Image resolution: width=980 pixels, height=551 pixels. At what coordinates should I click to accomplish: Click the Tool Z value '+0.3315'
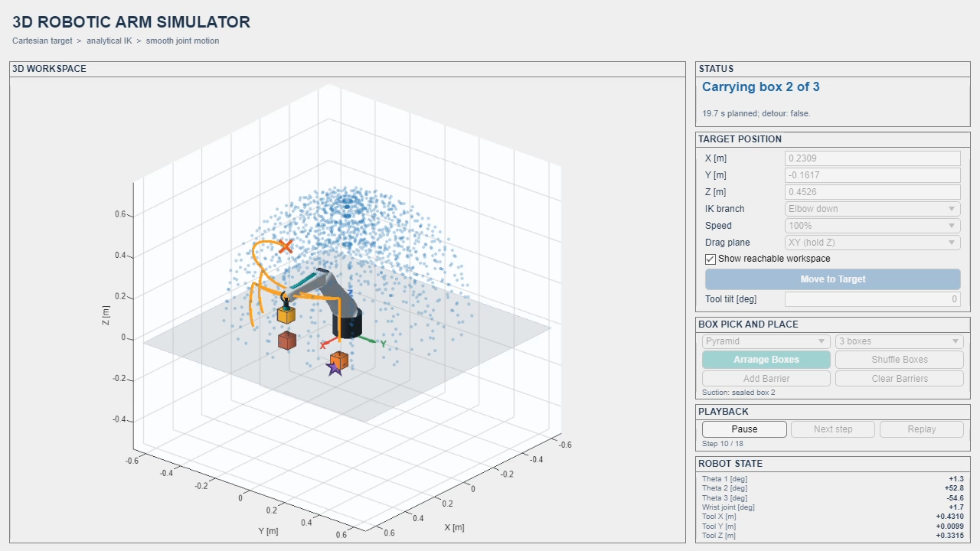950,536
